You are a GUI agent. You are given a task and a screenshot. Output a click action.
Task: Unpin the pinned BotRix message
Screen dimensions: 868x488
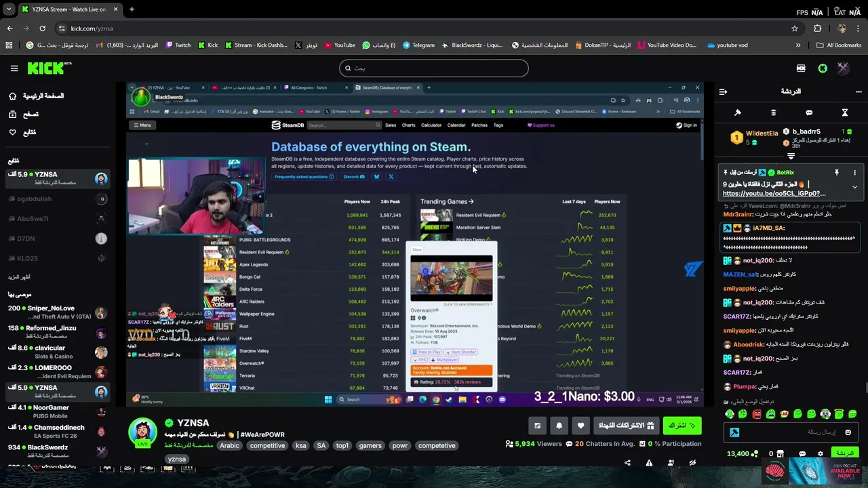pos(836,173)
